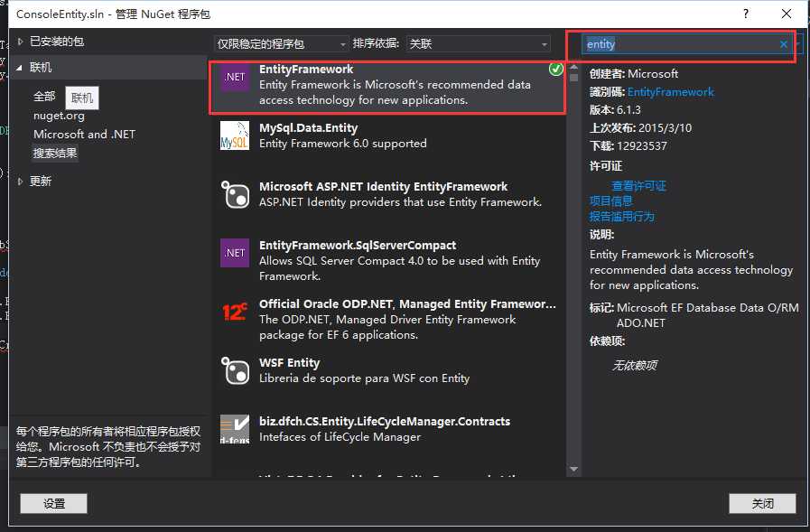Screen dimensions: 810x532
Task: Click the EntityFramework.SqlServerCompact .NET icon
Action: click(235, 253)
